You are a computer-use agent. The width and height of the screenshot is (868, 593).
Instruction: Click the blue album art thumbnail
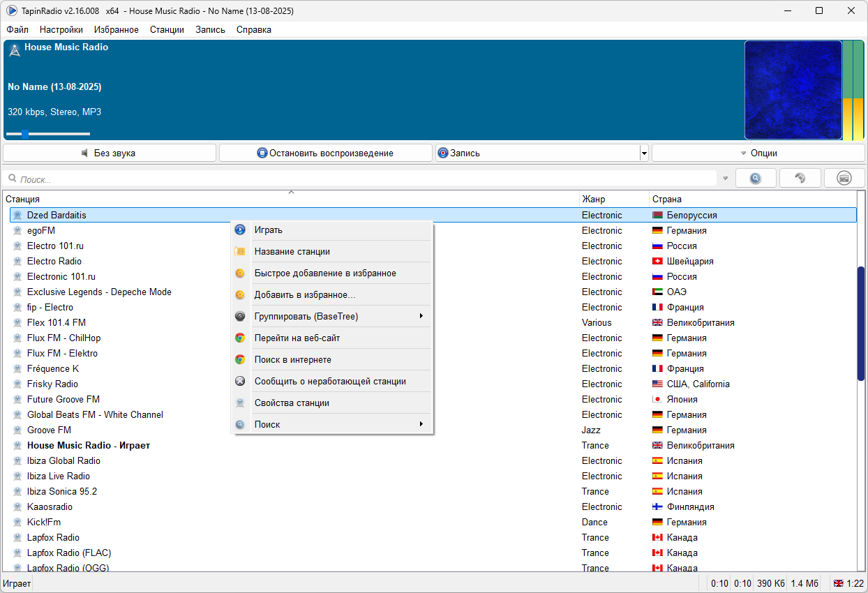click(793, 90)
